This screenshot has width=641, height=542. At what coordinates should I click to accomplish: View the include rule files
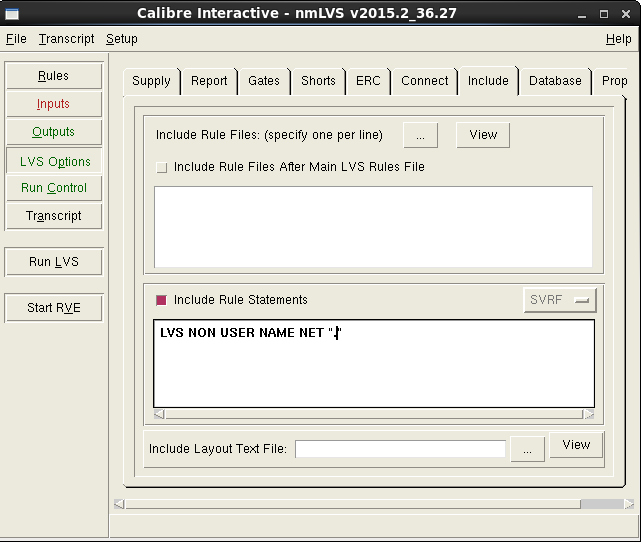483,135
